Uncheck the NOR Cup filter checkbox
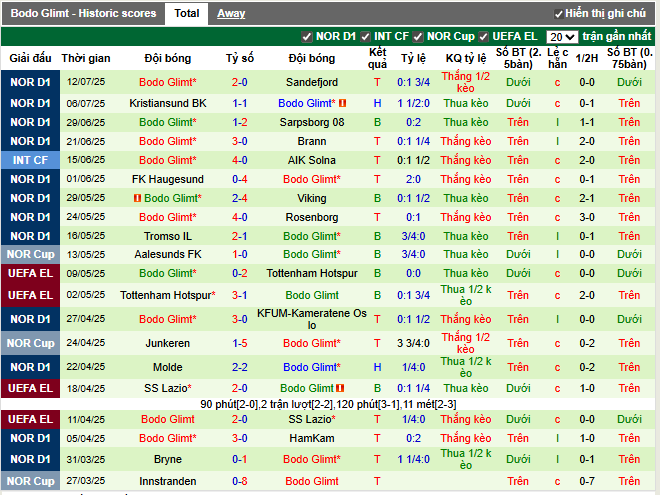 point(418,37)
